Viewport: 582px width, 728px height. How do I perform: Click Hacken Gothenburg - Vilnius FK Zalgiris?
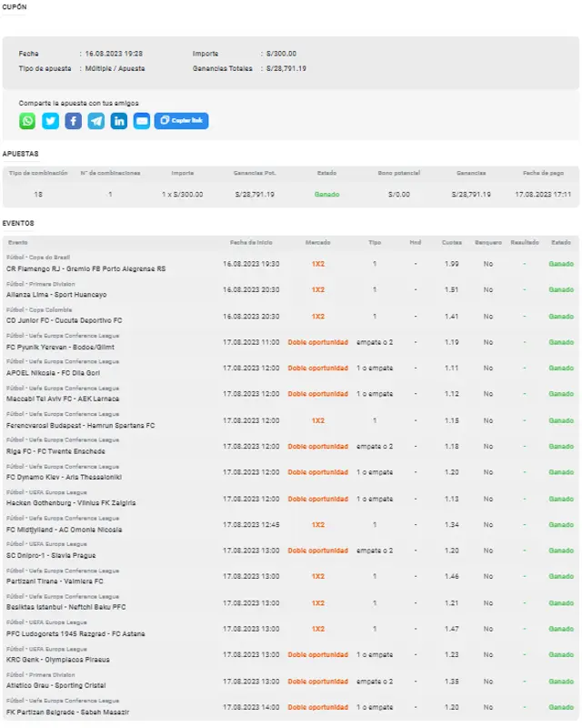[71, 503]
